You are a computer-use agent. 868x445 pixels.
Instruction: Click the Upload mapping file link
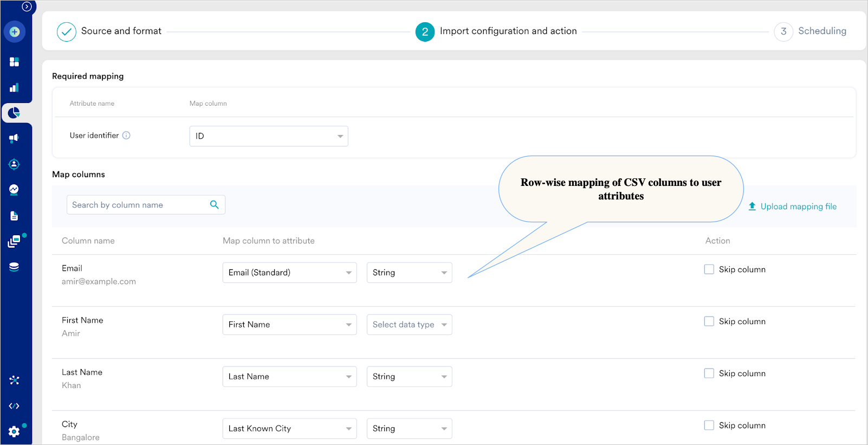[793, 207]
